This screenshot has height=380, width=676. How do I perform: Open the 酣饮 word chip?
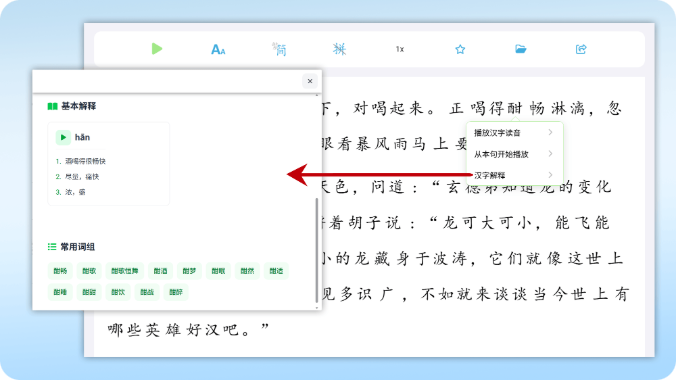pos(118,292)
